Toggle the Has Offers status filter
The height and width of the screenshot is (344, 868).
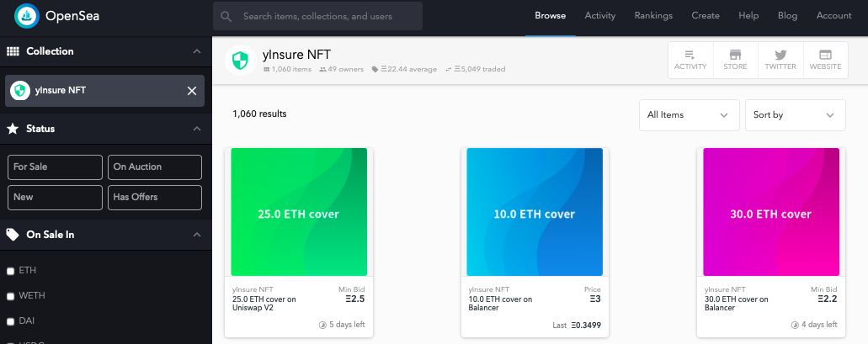click(x=154, y=198)
